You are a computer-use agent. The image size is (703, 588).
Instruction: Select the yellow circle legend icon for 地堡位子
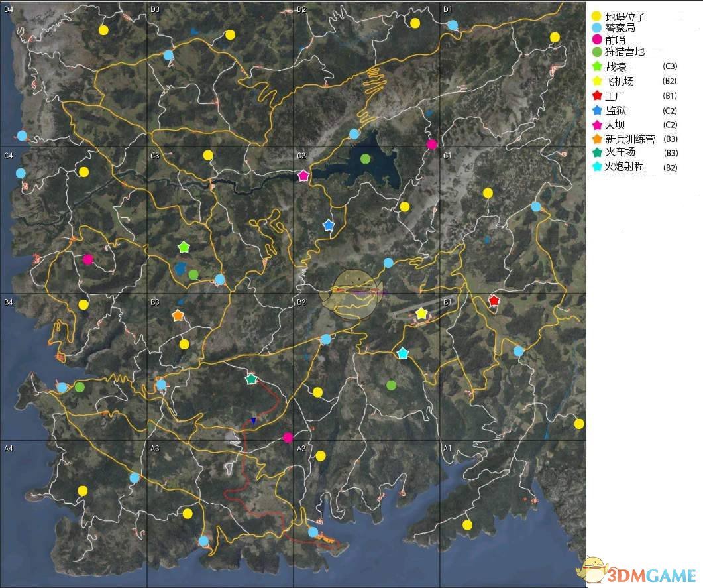[596, 17]
